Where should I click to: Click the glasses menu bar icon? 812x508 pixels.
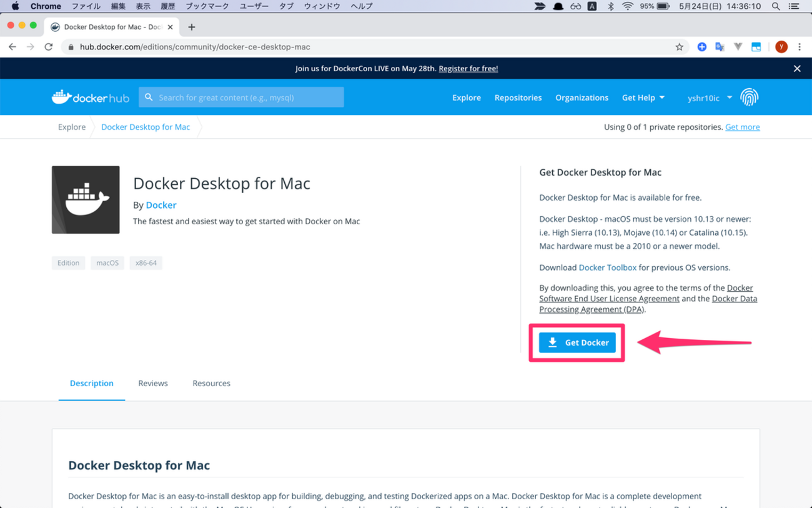coord(575,6)
